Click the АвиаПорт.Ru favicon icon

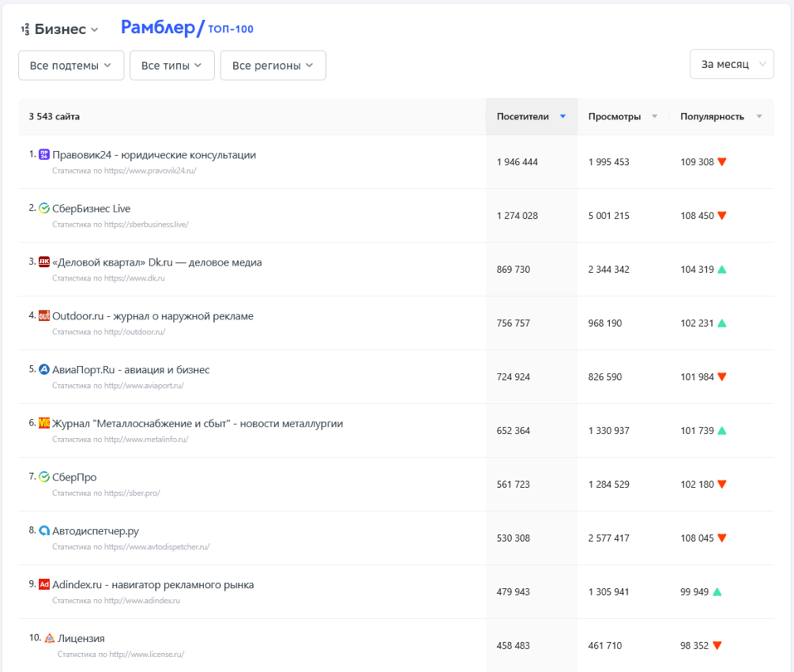point(45,370)
